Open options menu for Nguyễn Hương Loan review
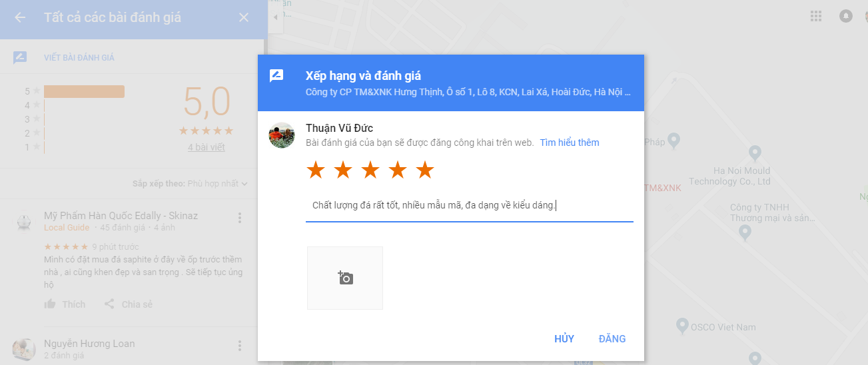Image resolution: width=868 pixels, height=365 pixels. 240,346
